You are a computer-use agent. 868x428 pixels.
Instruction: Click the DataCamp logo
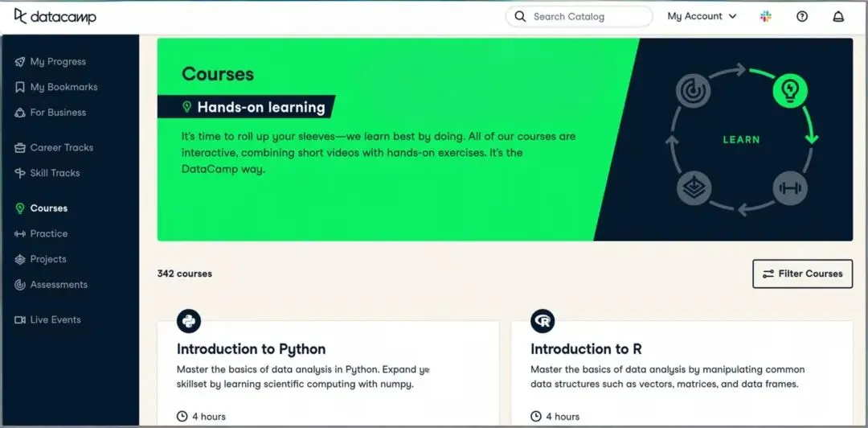(55, 16)
